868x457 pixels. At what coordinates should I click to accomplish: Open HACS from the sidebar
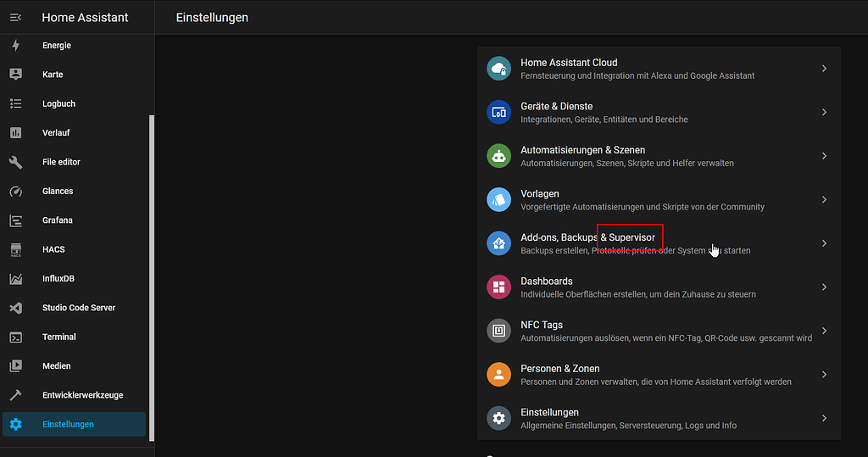74,249
